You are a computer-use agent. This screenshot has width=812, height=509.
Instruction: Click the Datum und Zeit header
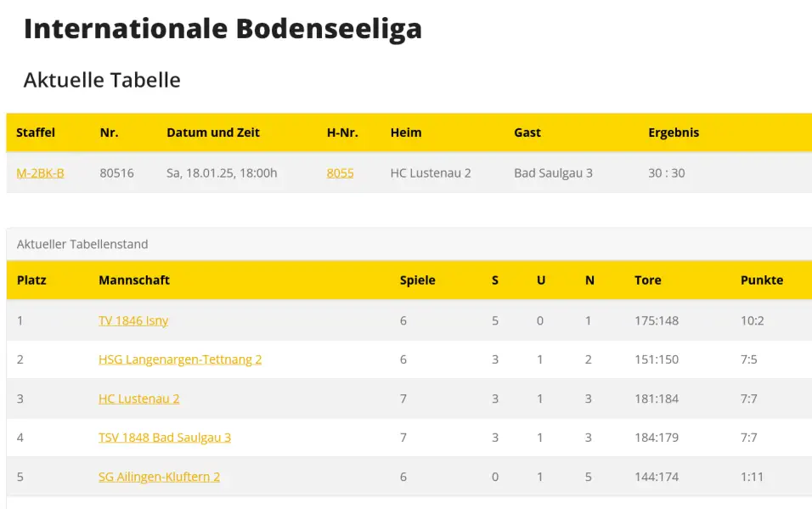click(x=213, y=133)
